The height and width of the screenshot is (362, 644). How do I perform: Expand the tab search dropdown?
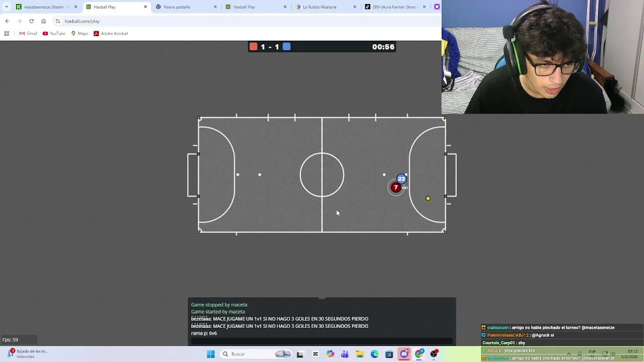7,7
